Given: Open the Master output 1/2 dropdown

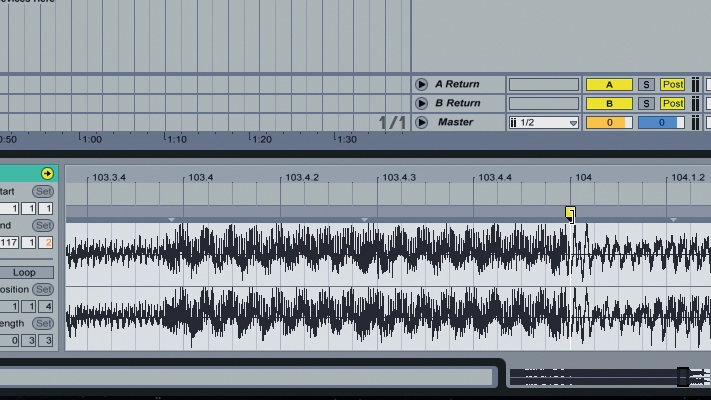Looking at the screenshot, I should 543,122.
